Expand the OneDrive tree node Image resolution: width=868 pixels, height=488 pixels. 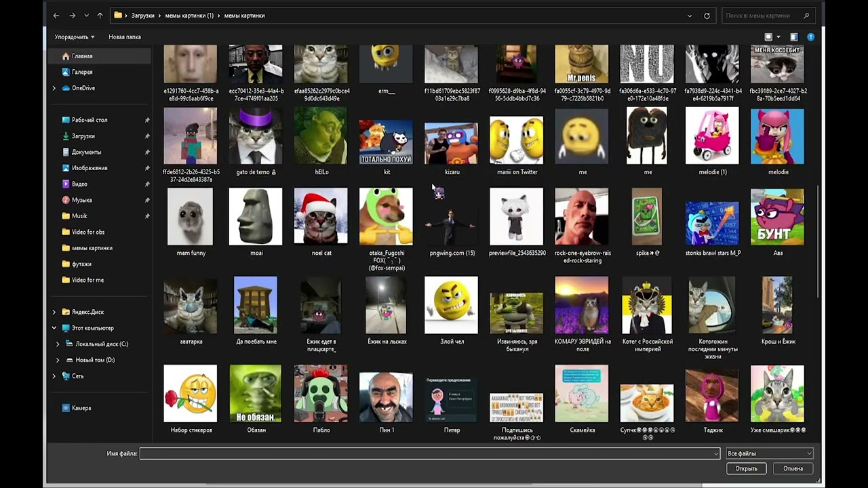54,88
